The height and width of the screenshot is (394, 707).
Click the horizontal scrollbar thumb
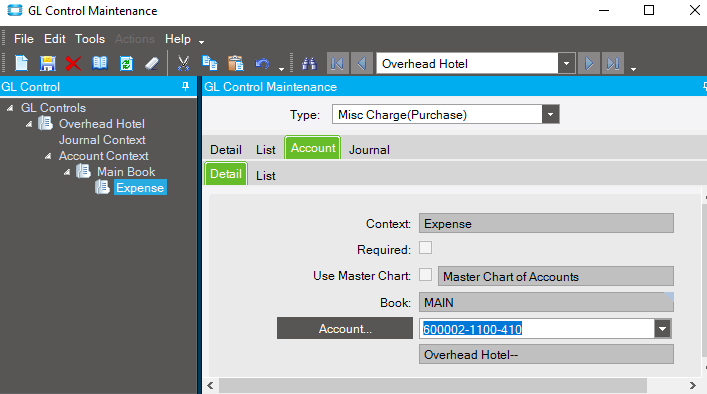[433, 385]
